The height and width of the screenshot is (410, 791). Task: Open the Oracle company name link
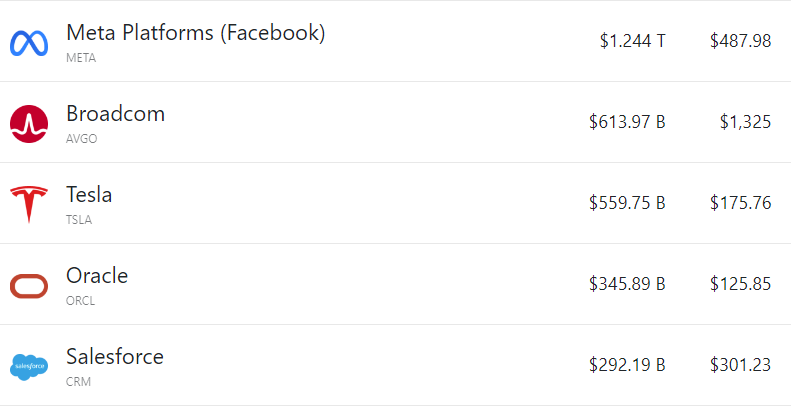click(97, 275)
